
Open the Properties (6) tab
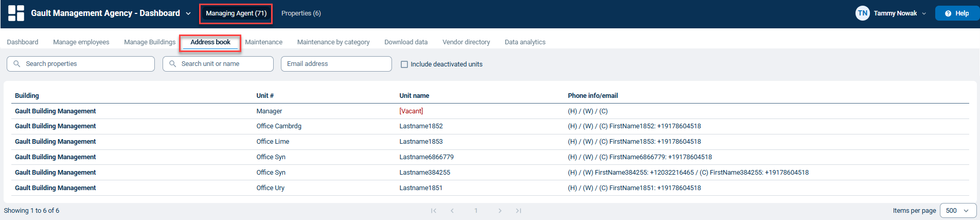pos(301,13)
